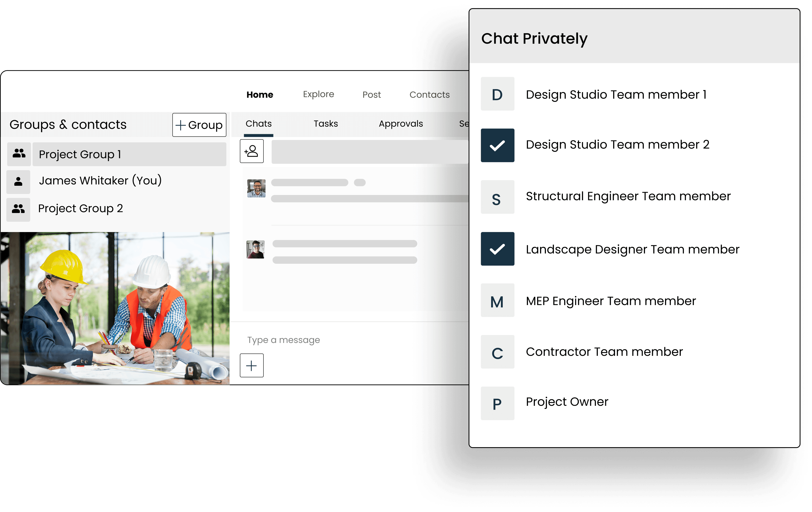This screenshot has height=512, width=812.
Task: Select Project Group 2 in contacts list
Action: [80, 209]
